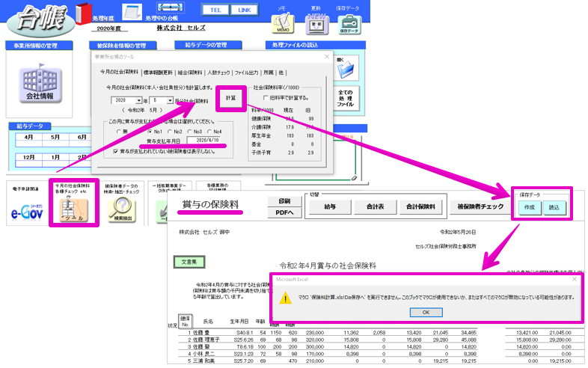Click the TEL button
The height and width of the screenshot is (368, 588).
coord(215,10)
